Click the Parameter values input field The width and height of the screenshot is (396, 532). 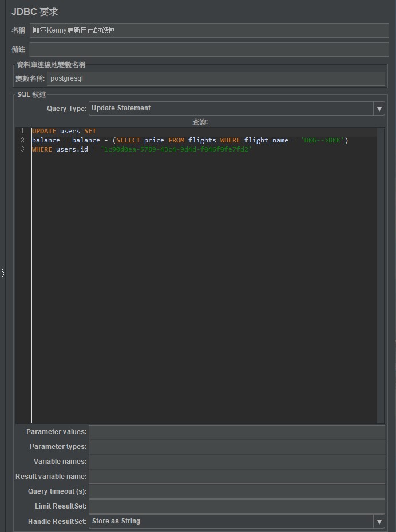pyautogui.click(x=236, y=432)
